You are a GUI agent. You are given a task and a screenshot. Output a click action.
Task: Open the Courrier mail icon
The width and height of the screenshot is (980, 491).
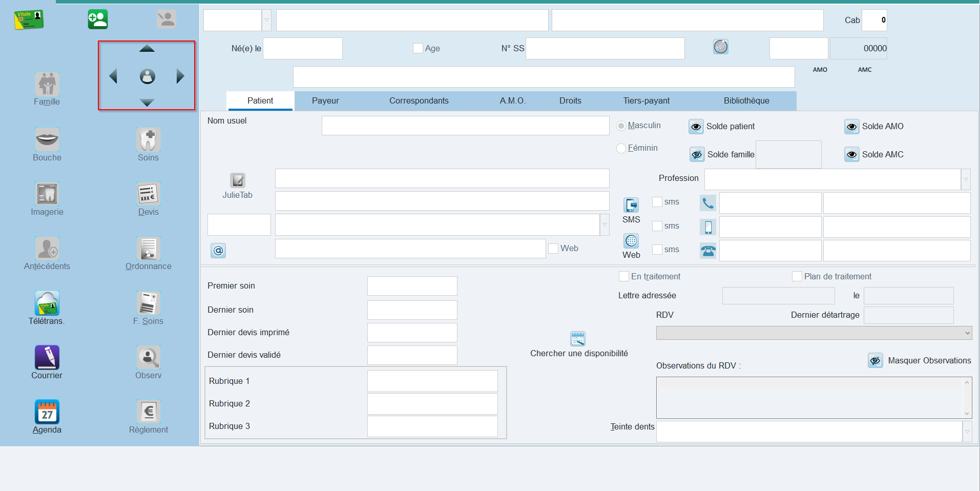coord(47,357)
